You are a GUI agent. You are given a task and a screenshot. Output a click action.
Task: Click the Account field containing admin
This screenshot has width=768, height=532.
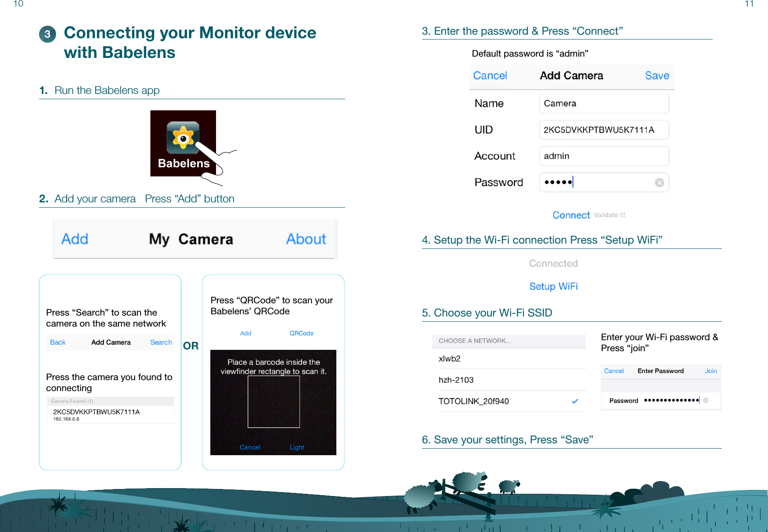(x=604, y=156)
